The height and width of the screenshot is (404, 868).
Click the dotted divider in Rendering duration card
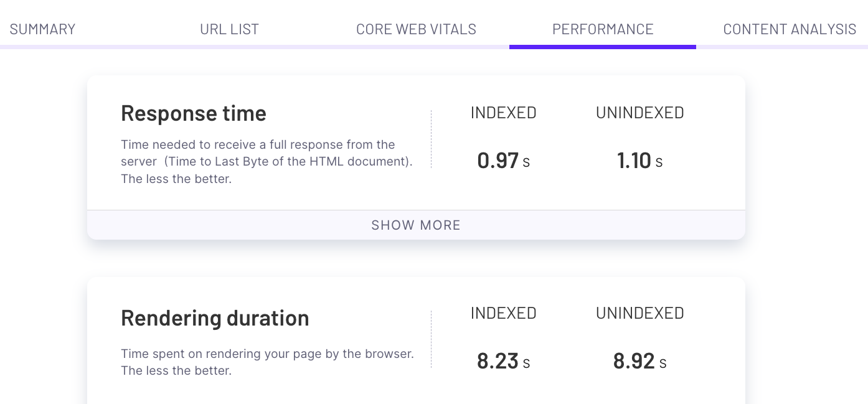pos(431,339)
